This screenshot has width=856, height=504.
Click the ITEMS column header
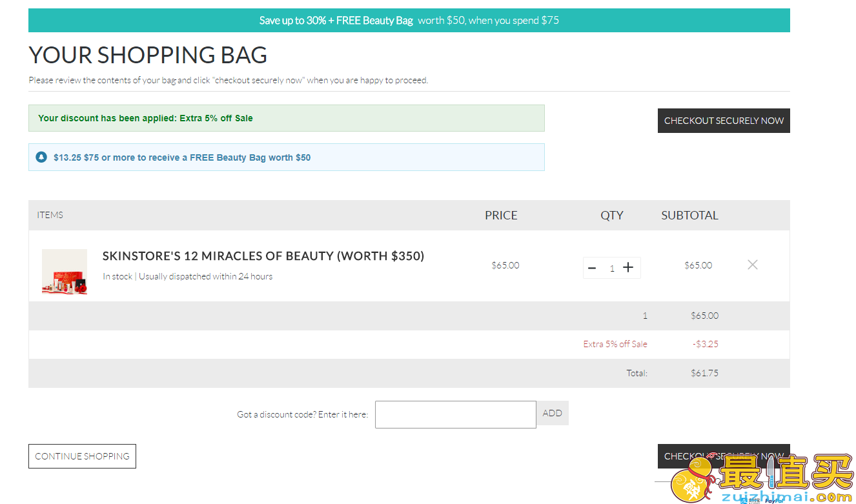pyautogui.click(x=50, y=215)
